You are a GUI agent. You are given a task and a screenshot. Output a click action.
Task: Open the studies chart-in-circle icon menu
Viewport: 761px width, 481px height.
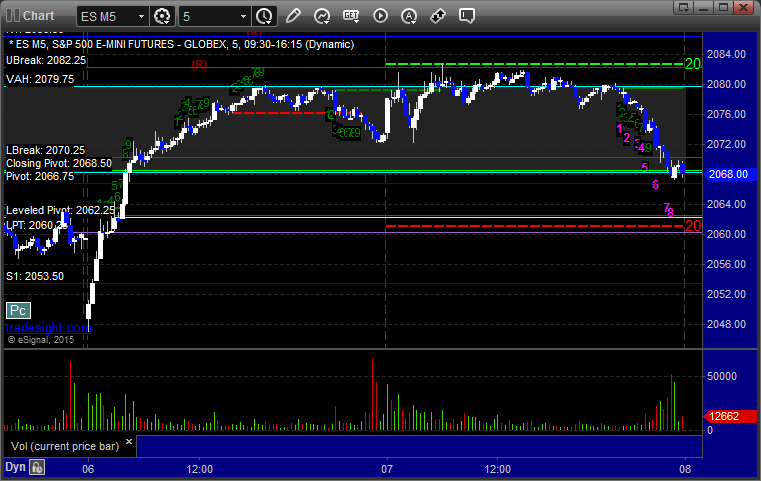[321, 16]
